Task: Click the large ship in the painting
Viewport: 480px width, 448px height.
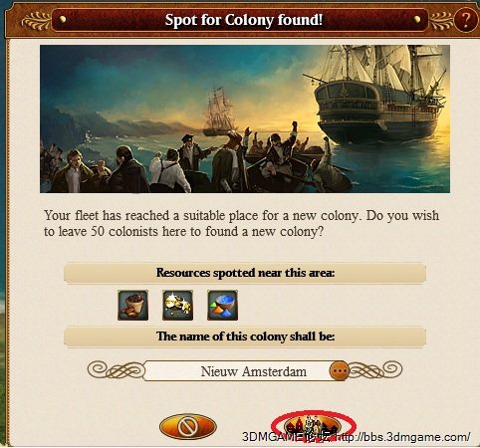Action: [x=378, y=97]
